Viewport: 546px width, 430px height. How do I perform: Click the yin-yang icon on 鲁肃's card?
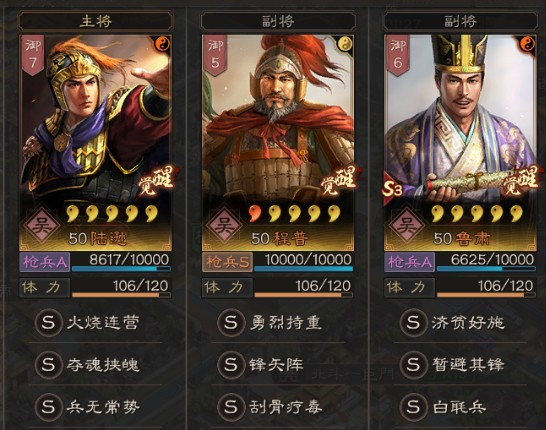pos(528,44)
